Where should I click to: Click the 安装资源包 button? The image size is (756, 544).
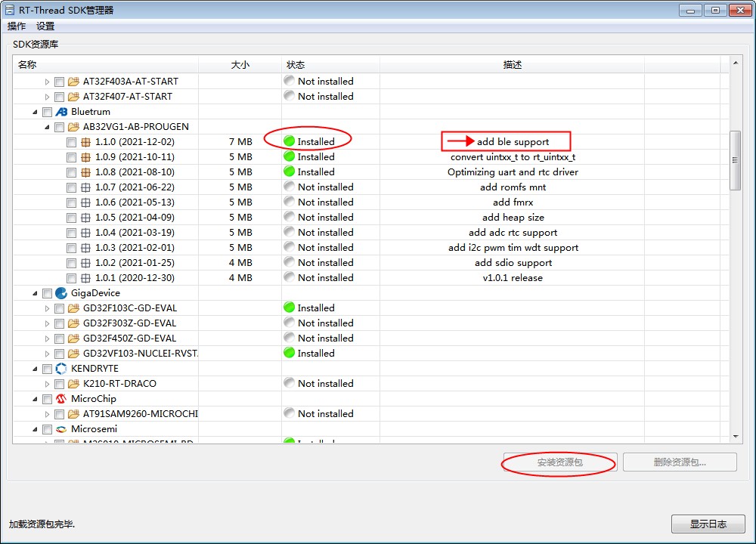(560, 462)
